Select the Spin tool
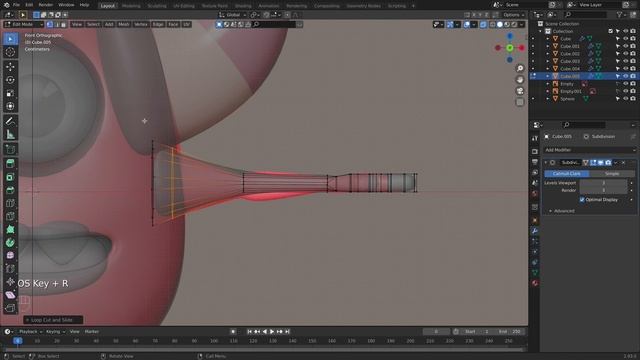The height and width of the screenshot is (360, 640). 10,242
